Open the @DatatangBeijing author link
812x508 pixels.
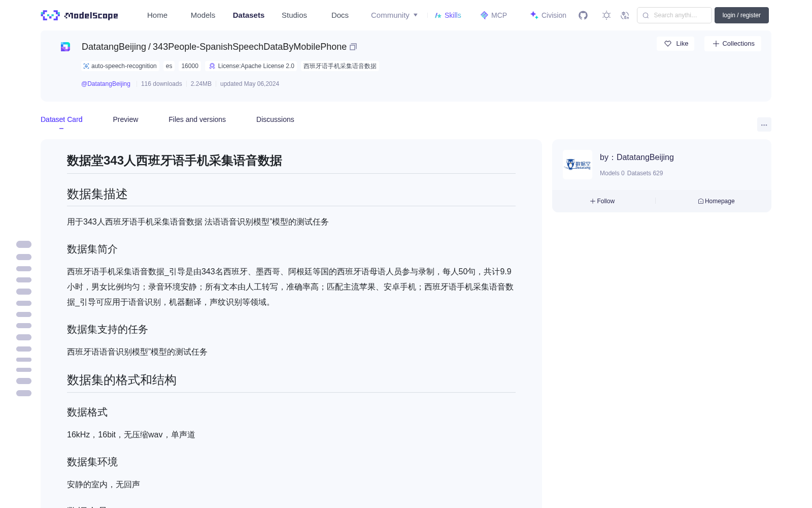[106, 84]
